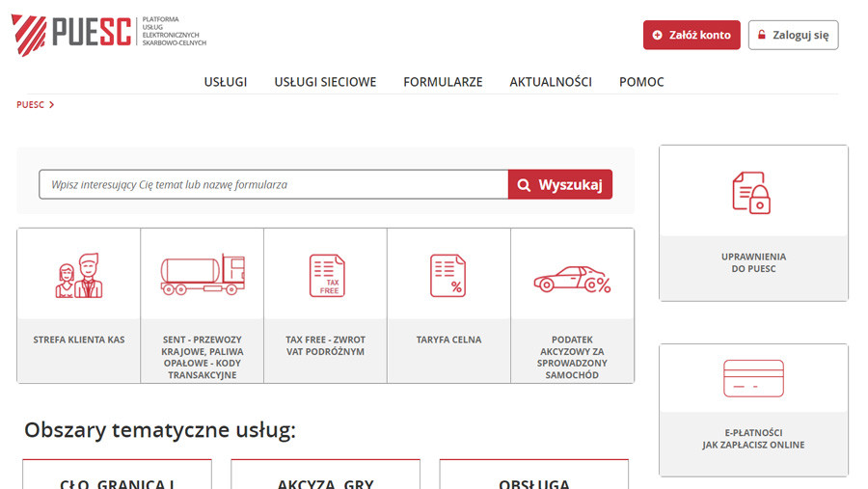
Task: Open the Uprawnienia do PUESC label
Action: pos(753,262)
